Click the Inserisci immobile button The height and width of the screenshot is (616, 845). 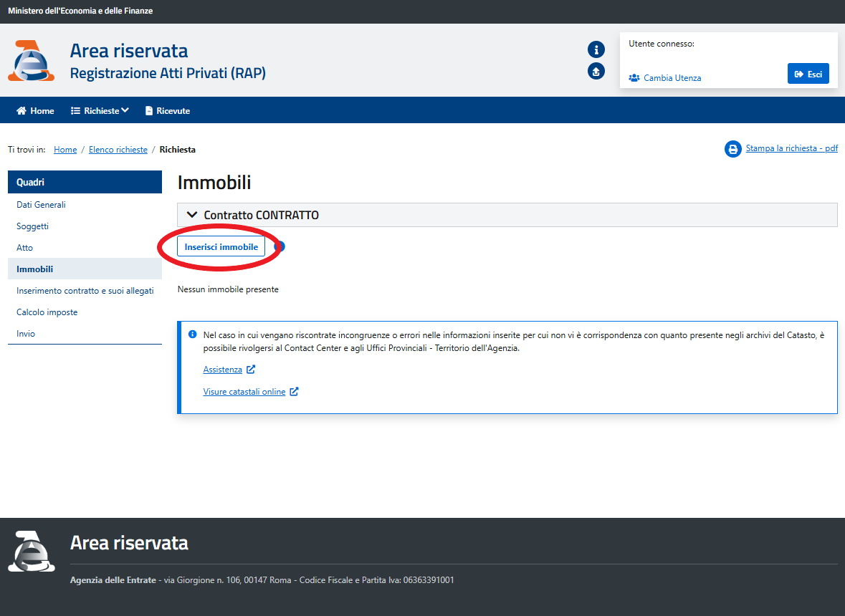(221, 246)
